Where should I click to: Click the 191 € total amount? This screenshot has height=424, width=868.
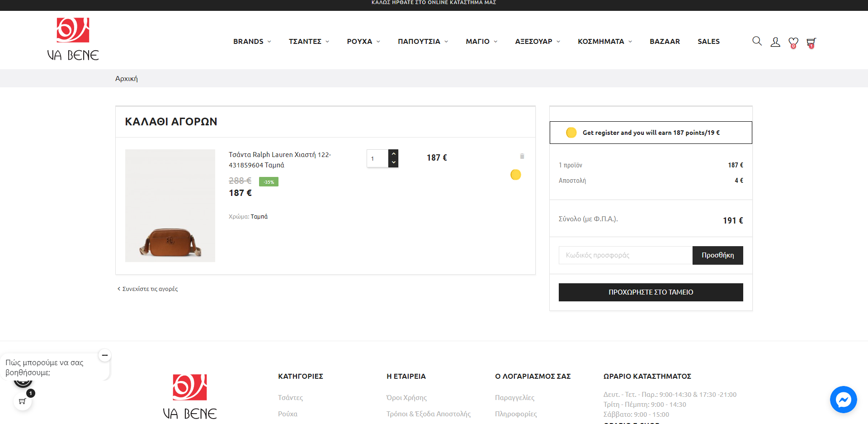coord(733,220)
